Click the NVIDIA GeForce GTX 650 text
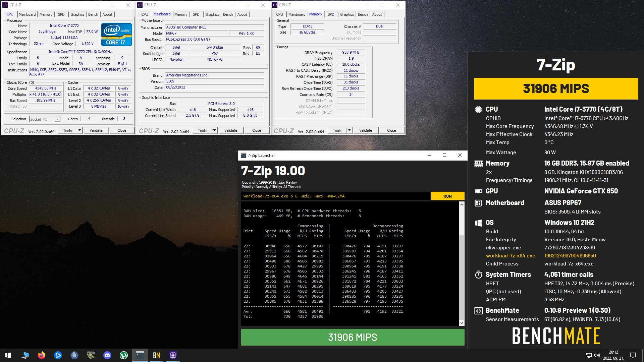The width and height of the screenshot is (644, 362). click(x=581, y=191)
